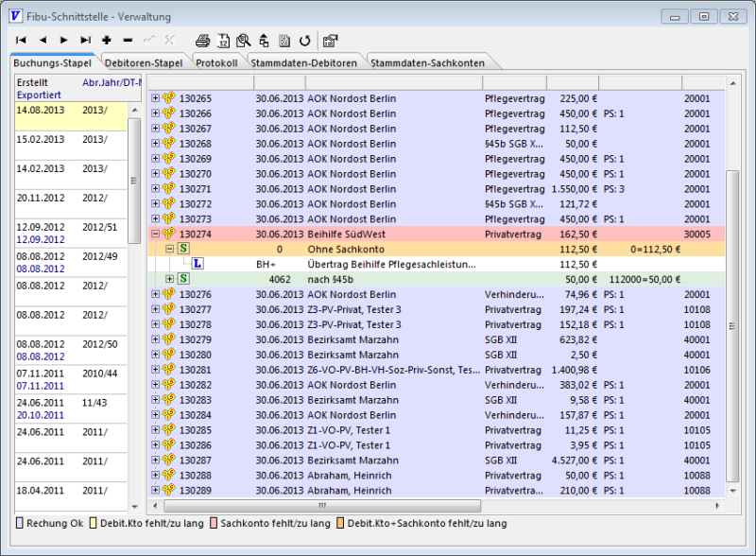Go to next record arrow
The image size is (756, 556).
click(64, 41)
